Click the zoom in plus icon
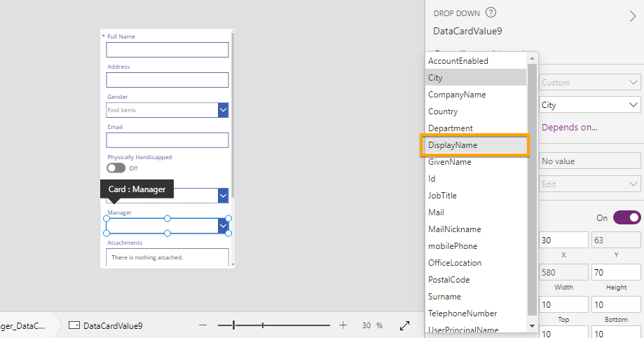Screen dimensions: 644x338 pos(343,325)
